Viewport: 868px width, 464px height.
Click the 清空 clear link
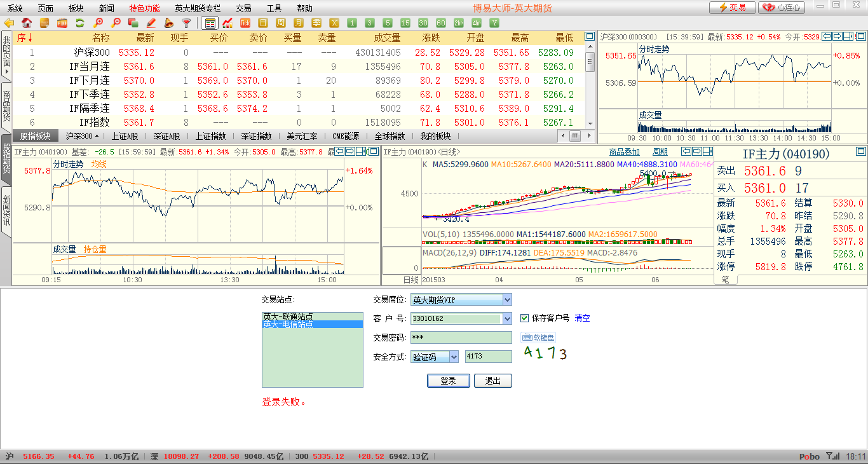pyautogui.click(x=582, y=318)
